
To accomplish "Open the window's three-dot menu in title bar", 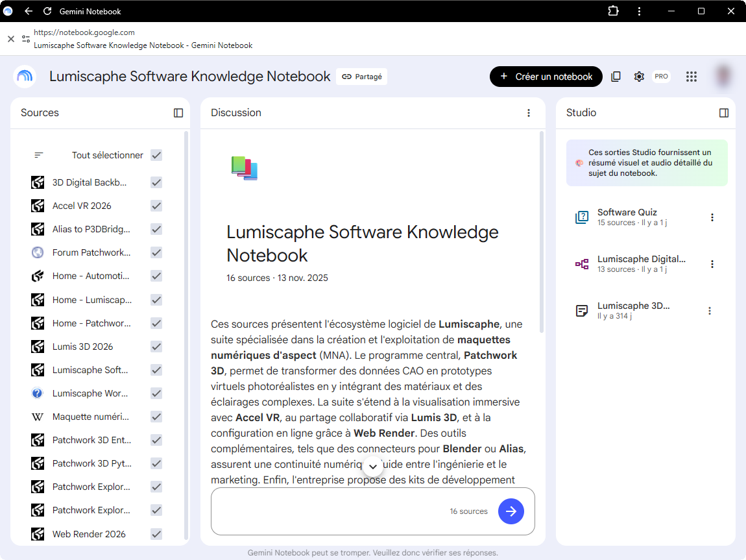I will (639, 11).
